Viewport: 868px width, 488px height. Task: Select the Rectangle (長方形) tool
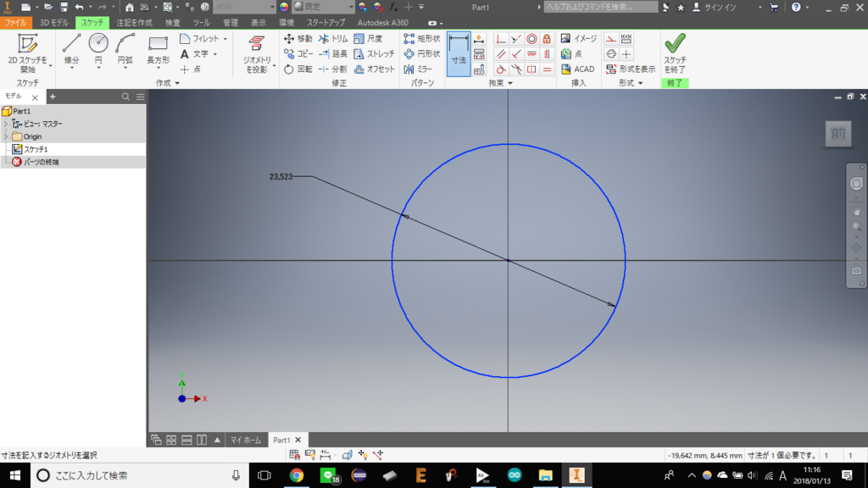coord(158,51)
